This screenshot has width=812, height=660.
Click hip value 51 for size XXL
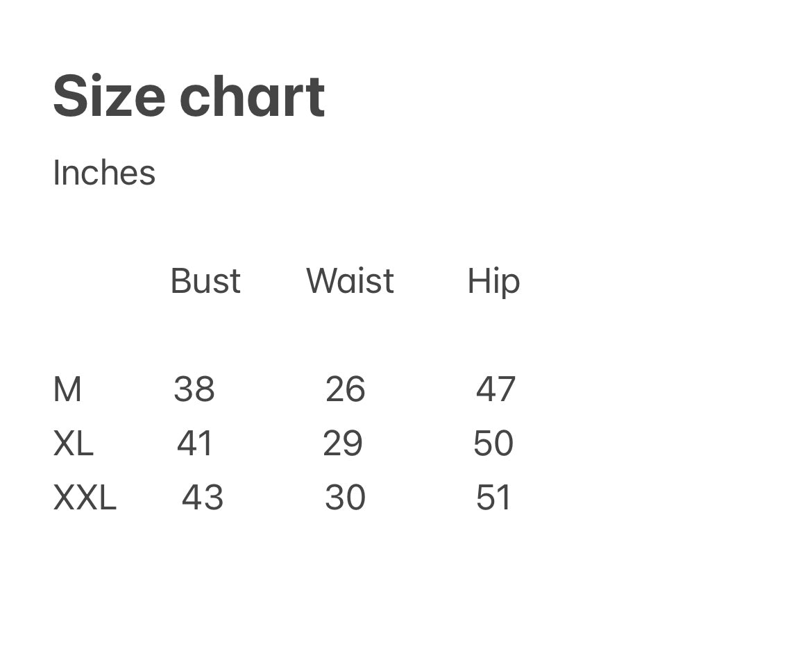[x=493, y=498]
